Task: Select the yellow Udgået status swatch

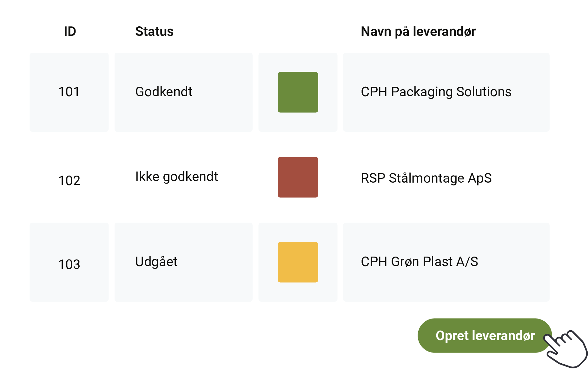Action: click(298, 262)
